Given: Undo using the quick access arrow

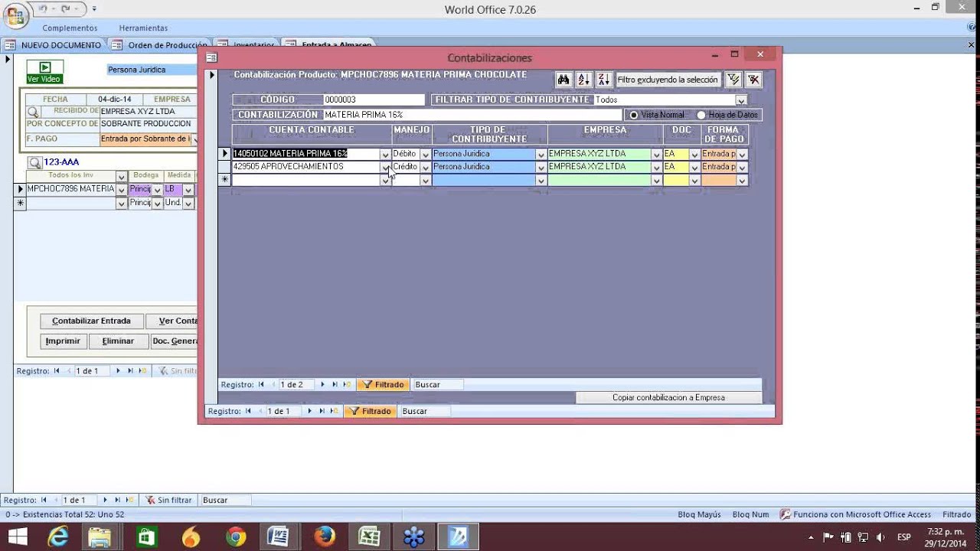Looking at the screenshot, I should click(x=43, y=9).
